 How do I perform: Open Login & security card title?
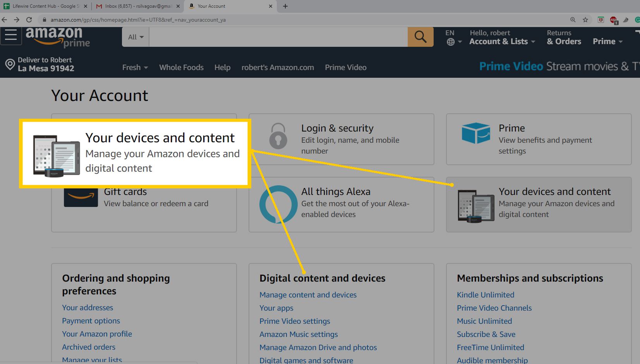tap(337, 128)
